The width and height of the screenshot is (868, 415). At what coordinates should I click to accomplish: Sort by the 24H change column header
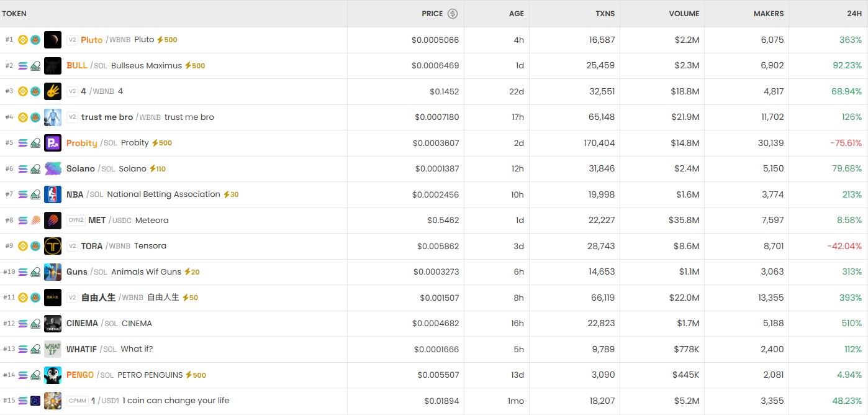(854, 14)
